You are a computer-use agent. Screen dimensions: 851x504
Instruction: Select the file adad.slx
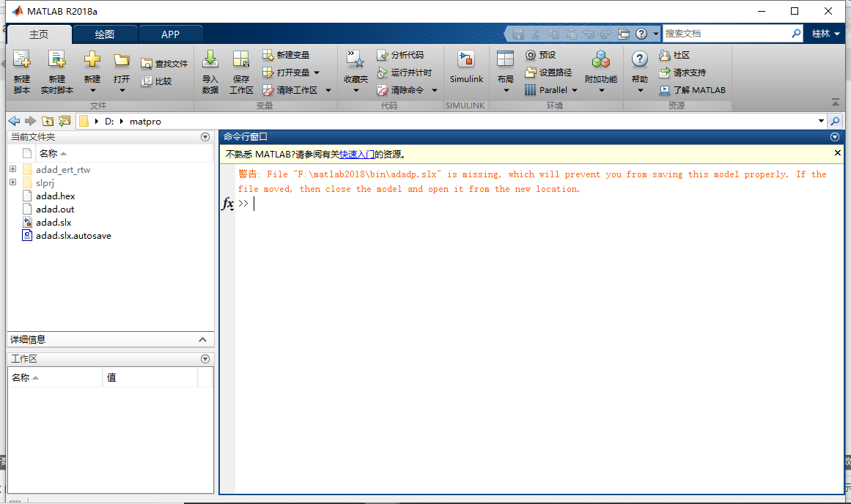pyautogui.click(x=54, y=222)
